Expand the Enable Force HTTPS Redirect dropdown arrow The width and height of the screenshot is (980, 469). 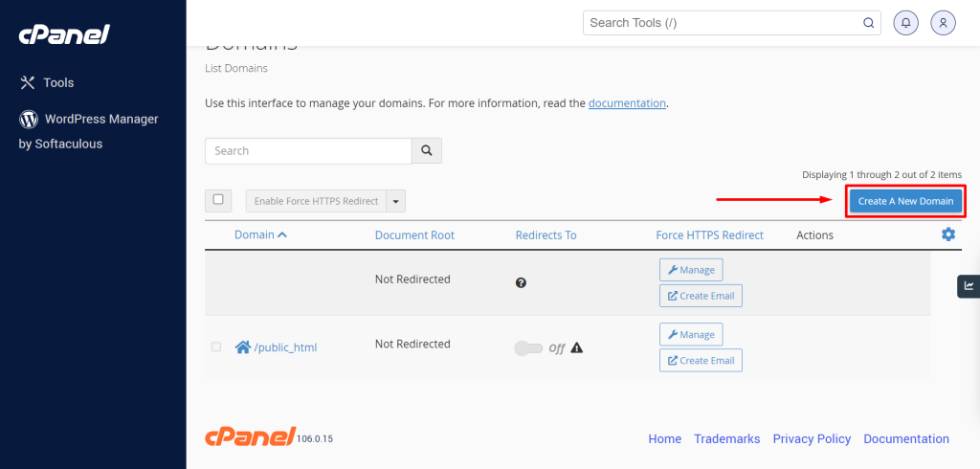click(395, 201)
